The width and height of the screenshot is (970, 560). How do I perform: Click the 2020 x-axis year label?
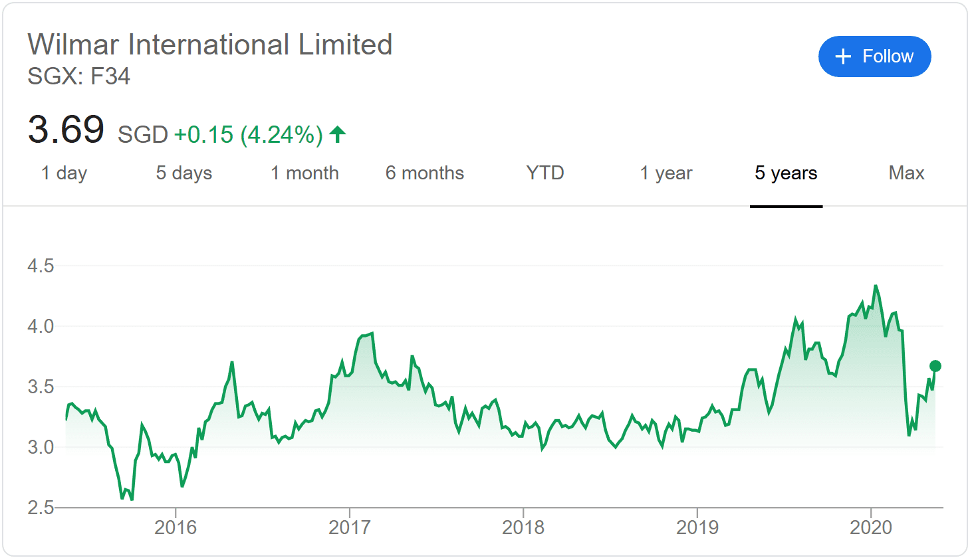click(x=871, y=527)
